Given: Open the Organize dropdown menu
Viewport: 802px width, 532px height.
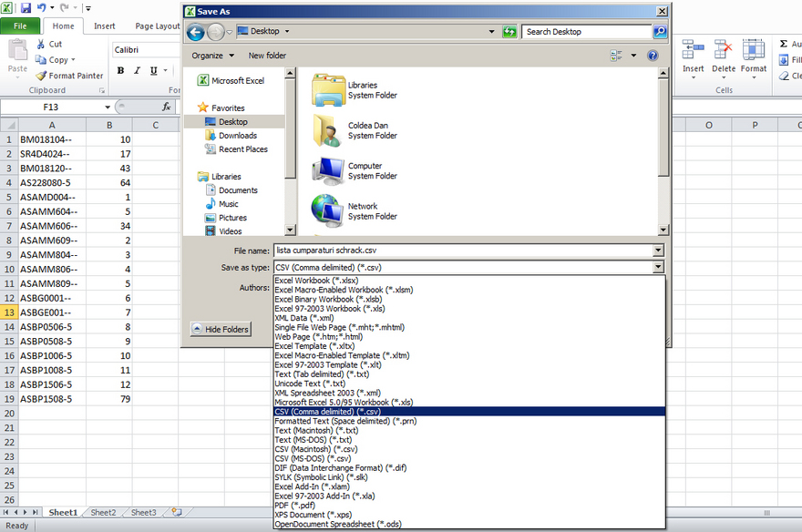Looking at the screenshot, I should (x=212, y=56).
